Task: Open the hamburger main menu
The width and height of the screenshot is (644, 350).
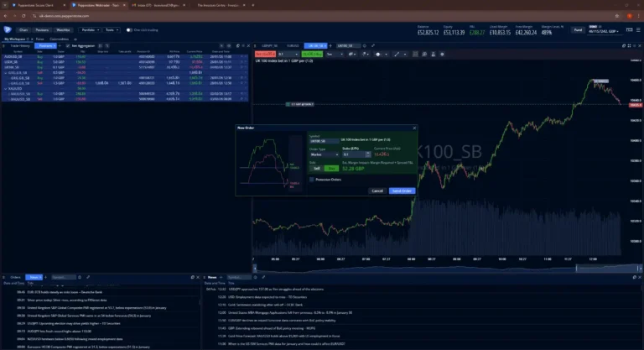Action: (638, 29)
